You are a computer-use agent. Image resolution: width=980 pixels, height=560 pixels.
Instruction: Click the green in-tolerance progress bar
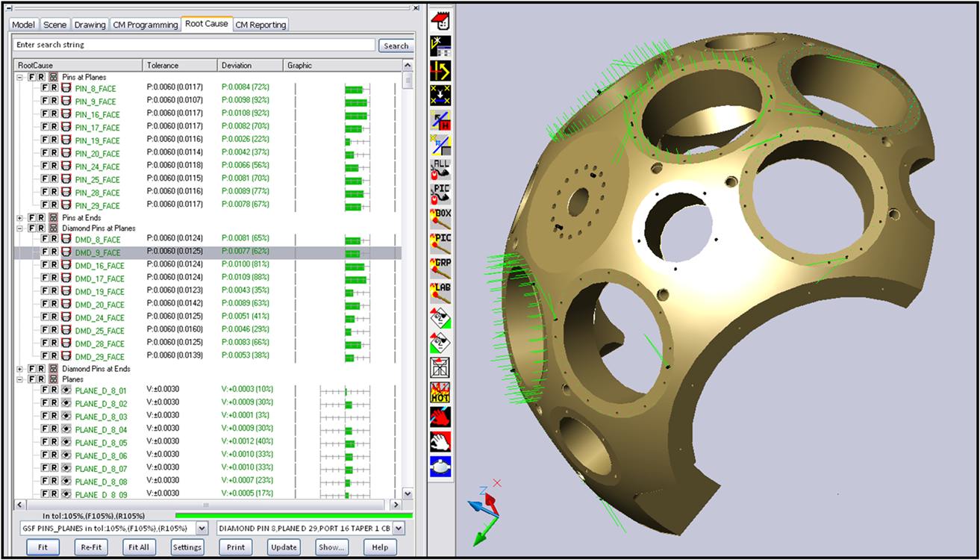click(x=293, y=515)
